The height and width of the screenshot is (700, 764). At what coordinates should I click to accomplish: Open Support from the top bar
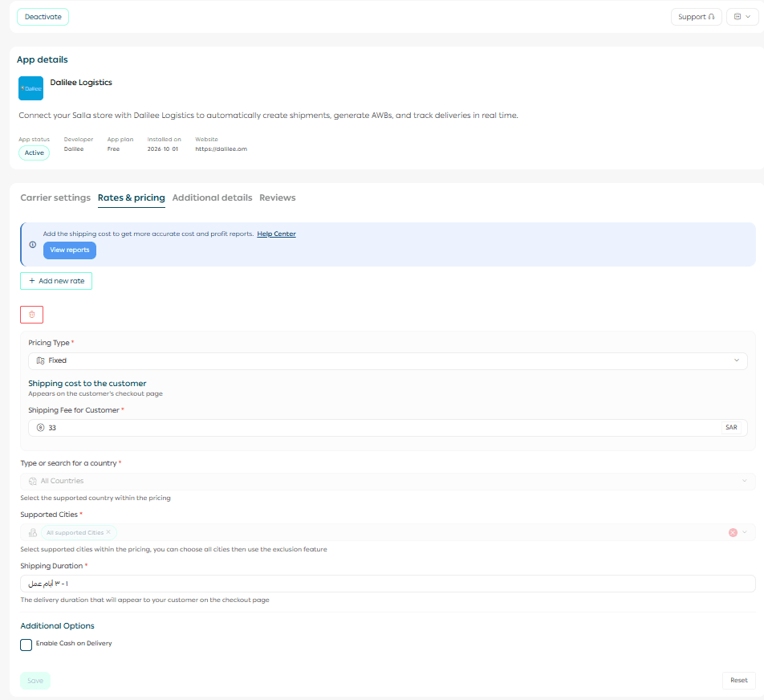(697, 17)
